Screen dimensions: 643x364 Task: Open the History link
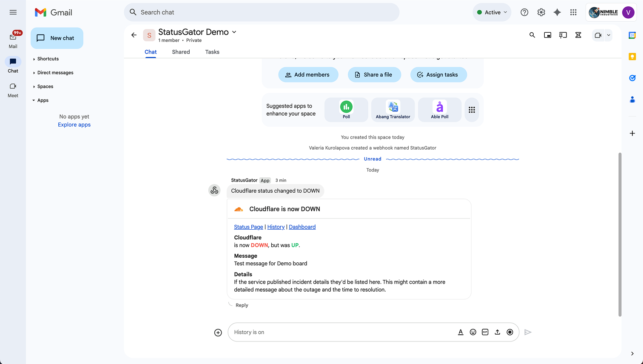point(276,227)
